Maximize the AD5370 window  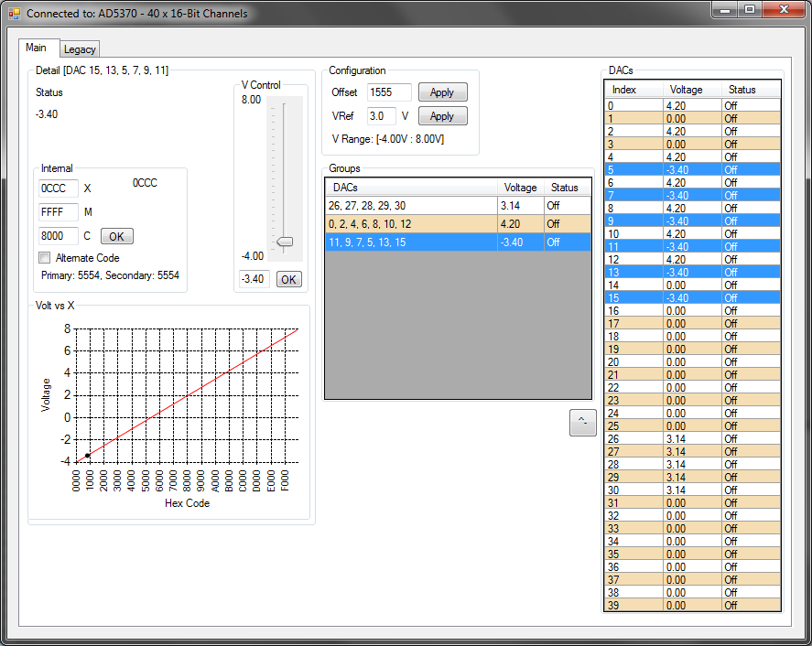tap(750, 10)
